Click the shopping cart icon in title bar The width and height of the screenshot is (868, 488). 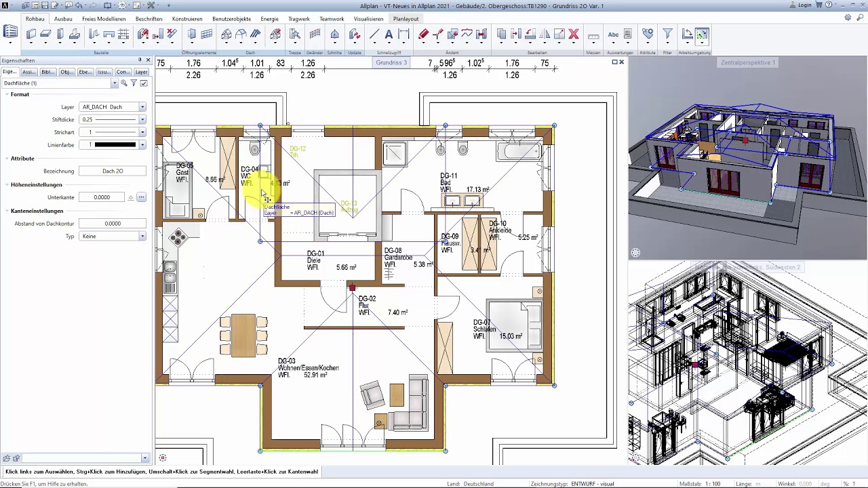pyautogui.click(x=818, y=5)
